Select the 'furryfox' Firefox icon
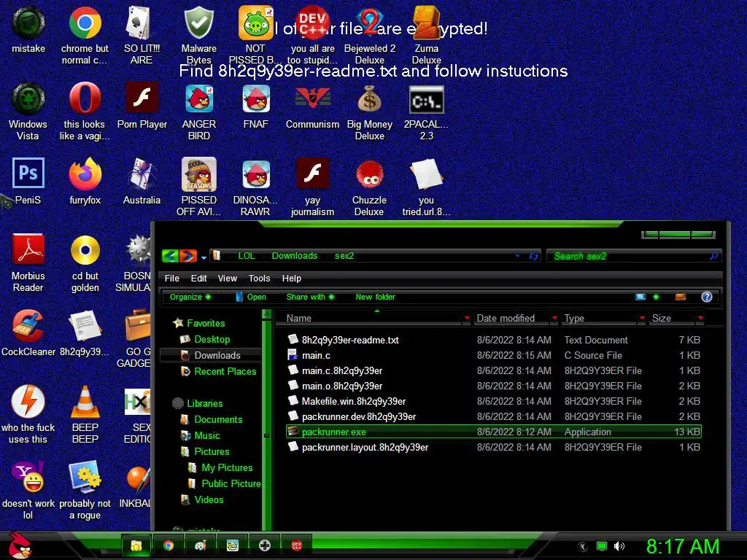 (x=85, y=181)
